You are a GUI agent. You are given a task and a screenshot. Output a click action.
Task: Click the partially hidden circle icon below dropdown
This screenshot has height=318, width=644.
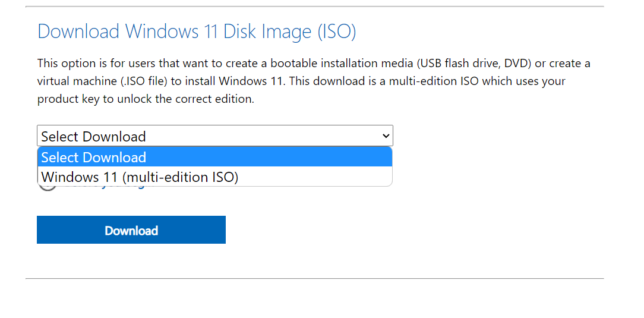pyautogui.click(x=48, y=187)
